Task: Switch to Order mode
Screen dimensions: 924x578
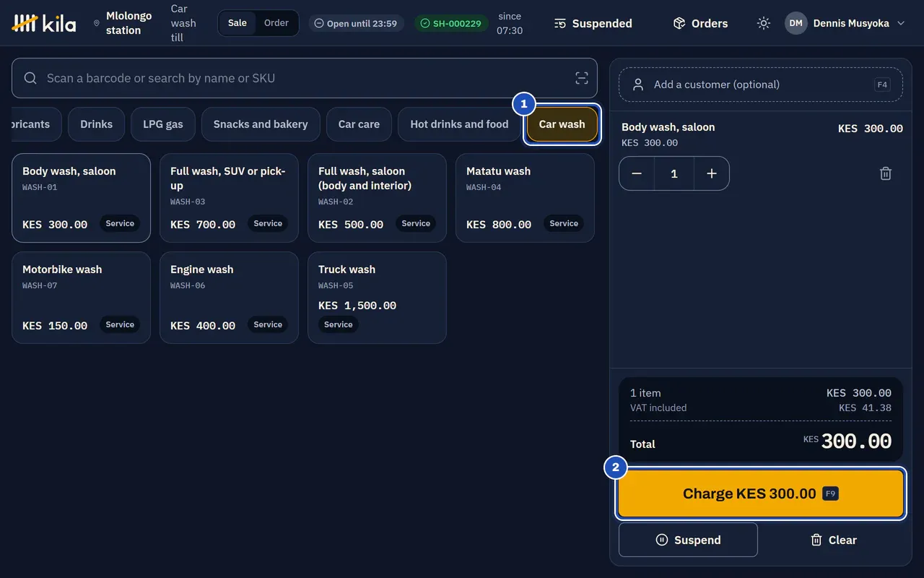Action: coord(276,23)
